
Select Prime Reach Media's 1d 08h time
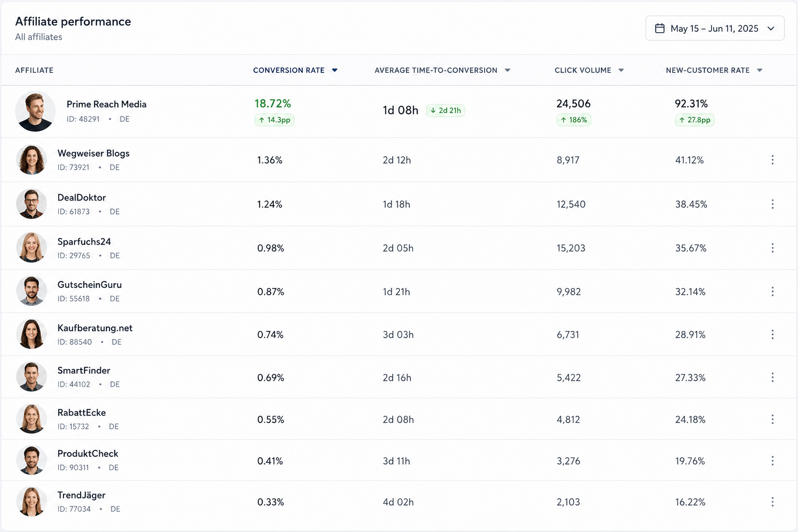pyautogui.click(x=401, y=110)
